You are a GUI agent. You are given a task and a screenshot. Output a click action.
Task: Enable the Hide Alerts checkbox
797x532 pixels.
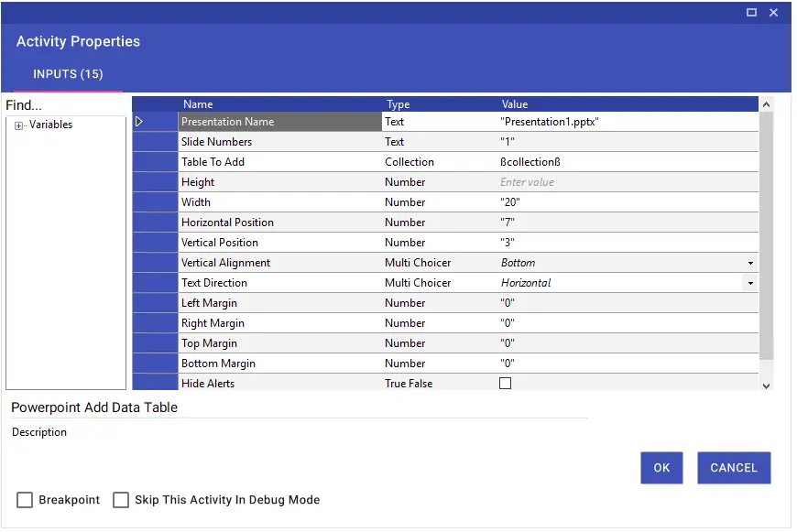505,384
